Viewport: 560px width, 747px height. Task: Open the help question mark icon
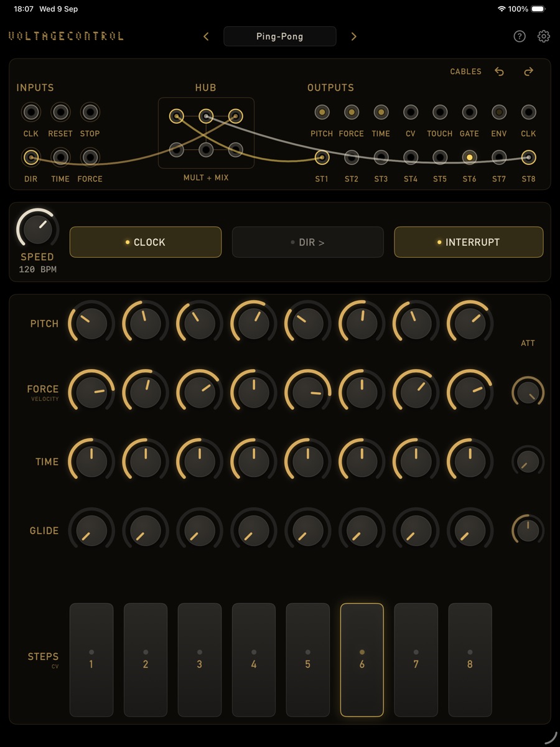[520, 37]
